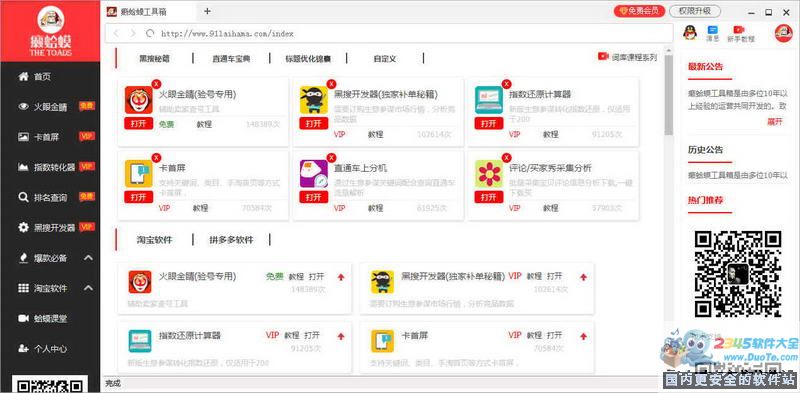Click the 黑搜开发器 ninja card icon

[x=314, y=100]
